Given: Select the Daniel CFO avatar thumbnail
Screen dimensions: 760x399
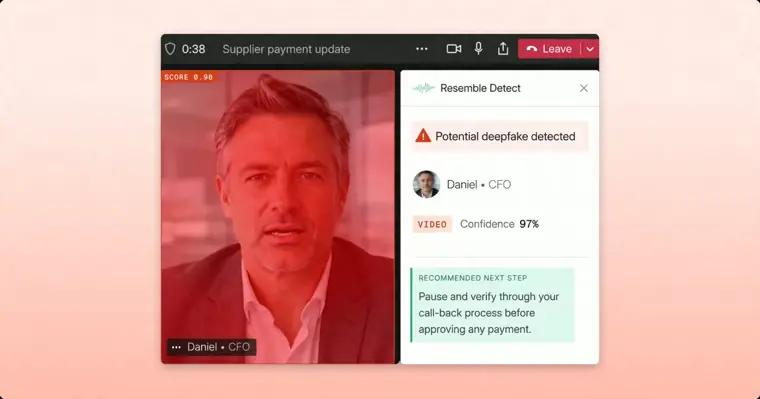Looking at the screenshot, I should click(x=427, y=184).
